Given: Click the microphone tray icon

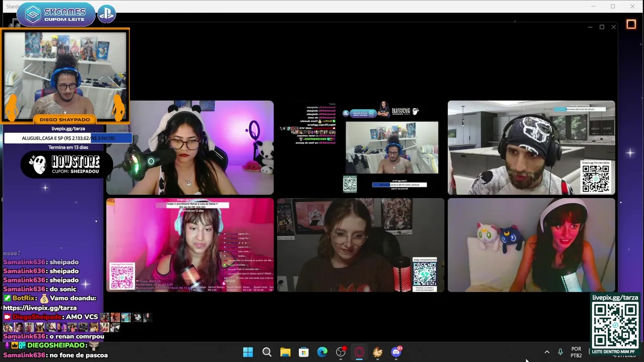Looking at the screenshot, I should pos(560,352).
